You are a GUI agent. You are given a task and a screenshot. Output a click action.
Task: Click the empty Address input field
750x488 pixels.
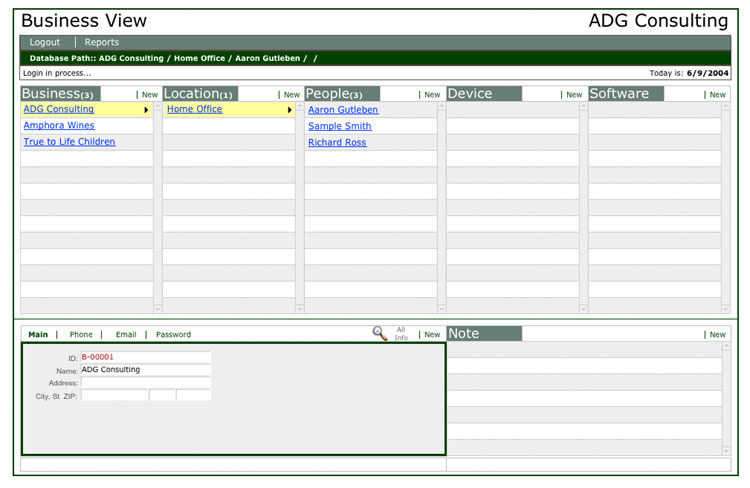[146, 382]
